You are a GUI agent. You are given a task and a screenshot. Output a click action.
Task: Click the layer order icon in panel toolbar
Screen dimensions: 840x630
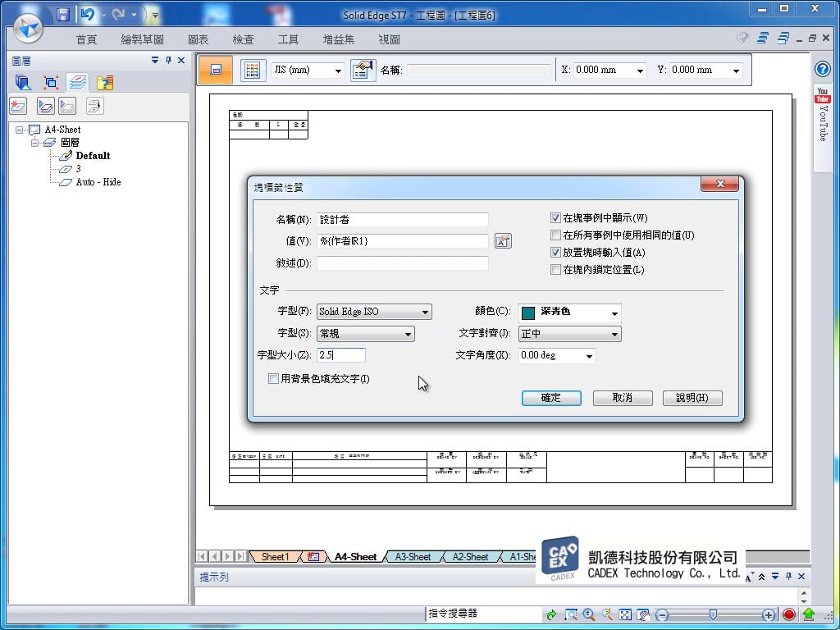(x=94, y=106)
